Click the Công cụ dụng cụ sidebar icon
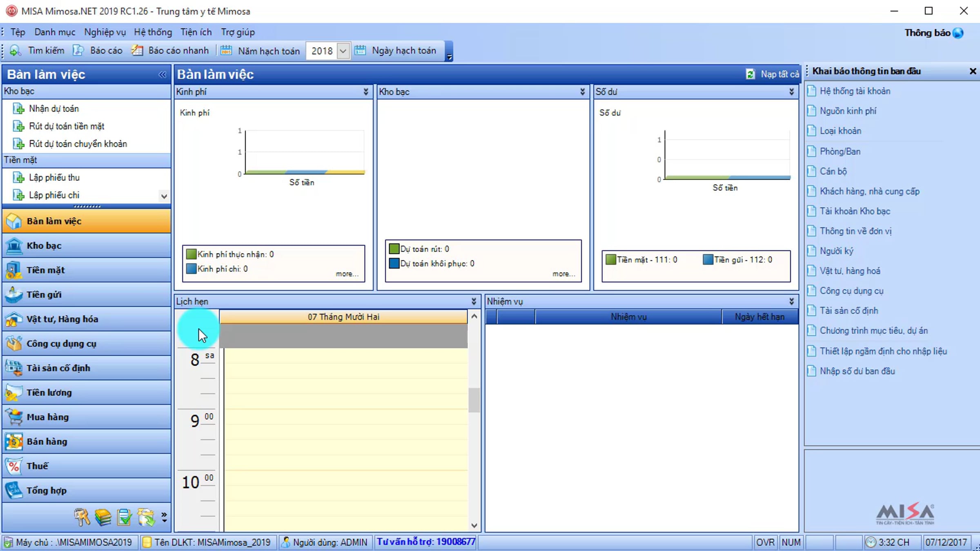Image resolution: width=980 pixels, height=551 pixels. (x=14, y=344)
